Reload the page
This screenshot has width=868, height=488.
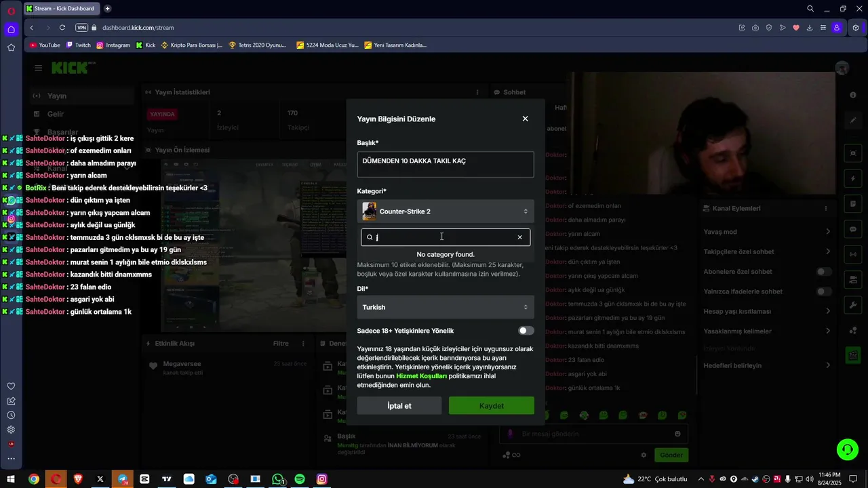(x=62, y=28)
